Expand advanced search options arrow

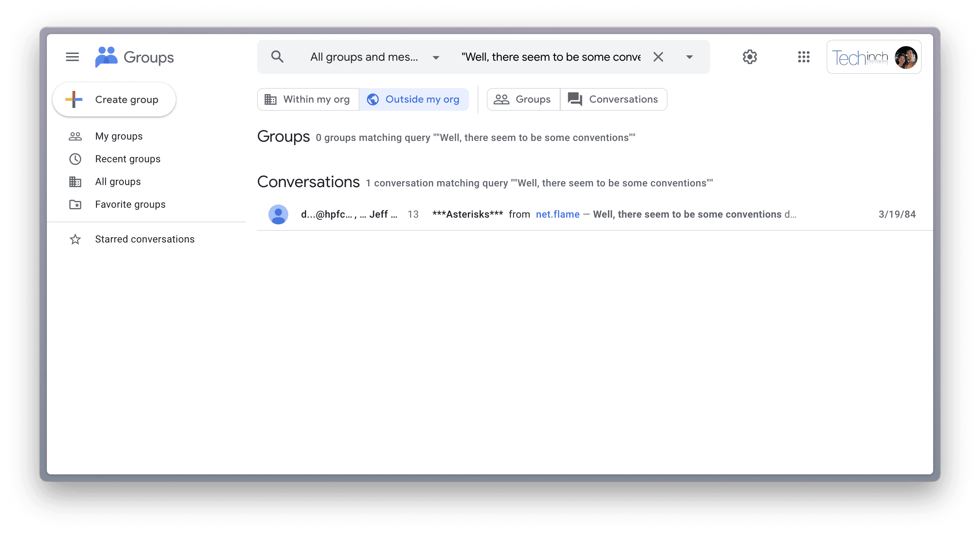[x=689, y=57]
